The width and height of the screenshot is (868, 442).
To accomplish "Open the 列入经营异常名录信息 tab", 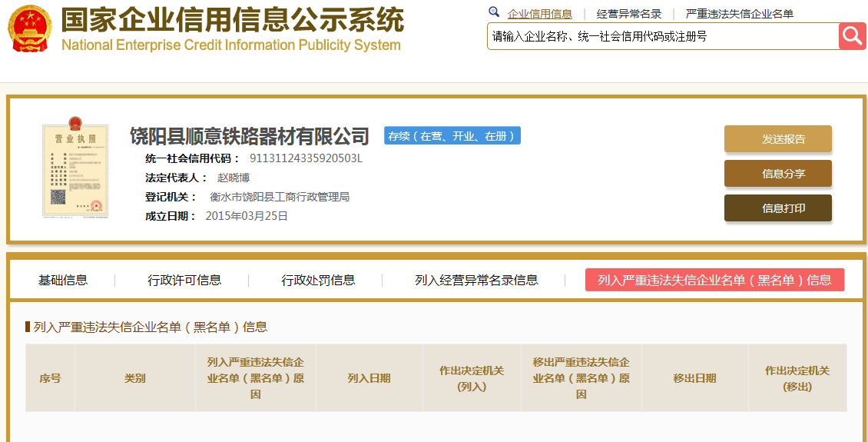I will coord(476,281).
